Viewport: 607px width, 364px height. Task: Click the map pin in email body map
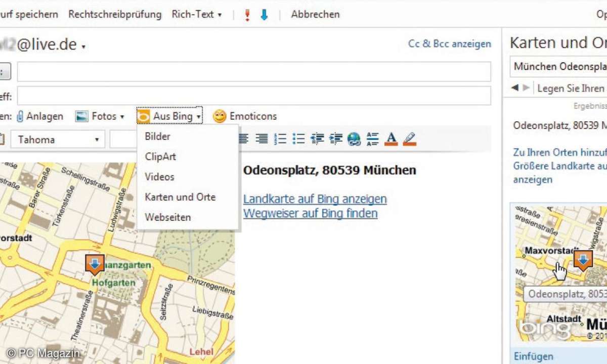click(95, 264)
